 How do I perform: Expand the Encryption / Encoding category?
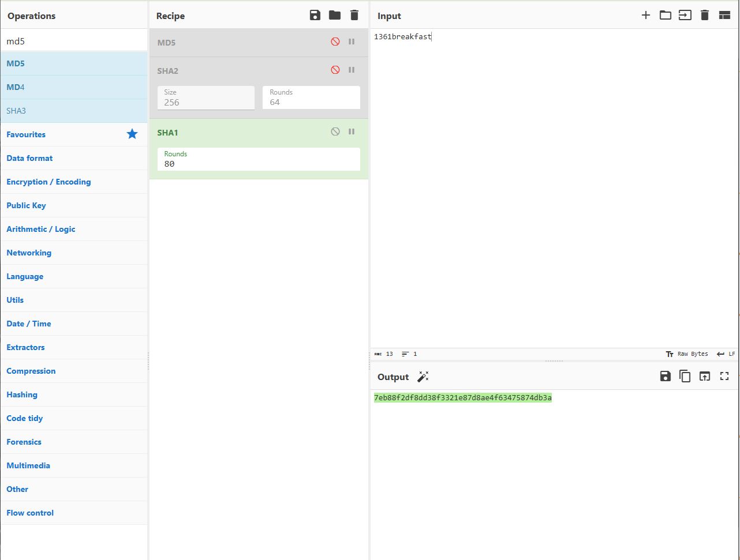point(48,182)
